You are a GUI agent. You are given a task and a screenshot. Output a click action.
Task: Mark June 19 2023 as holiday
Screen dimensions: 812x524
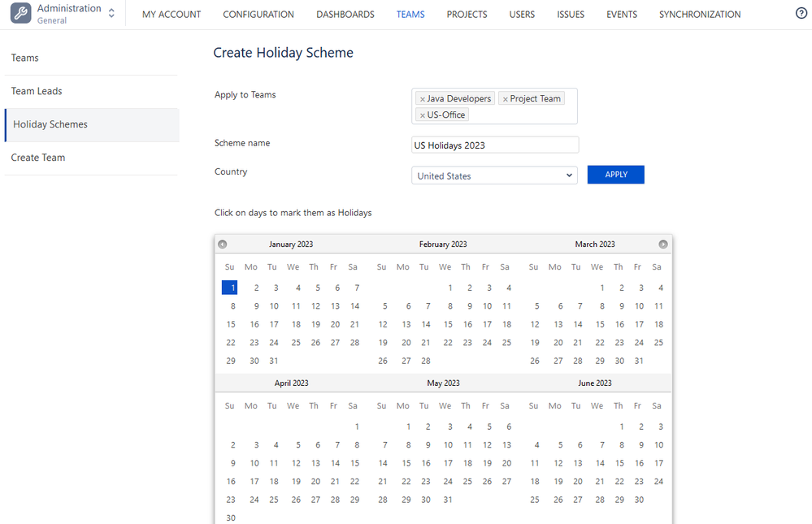[558, 482]
